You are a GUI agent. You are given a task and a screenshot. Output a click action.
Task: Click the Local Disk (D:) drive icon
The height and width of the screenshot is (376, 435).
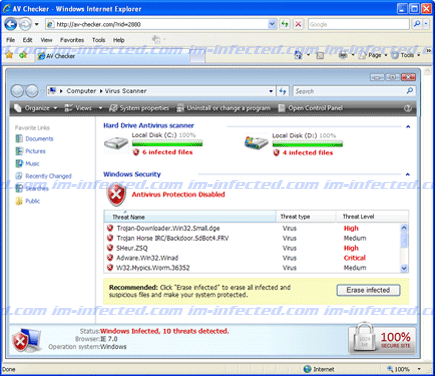click(256, 143)
